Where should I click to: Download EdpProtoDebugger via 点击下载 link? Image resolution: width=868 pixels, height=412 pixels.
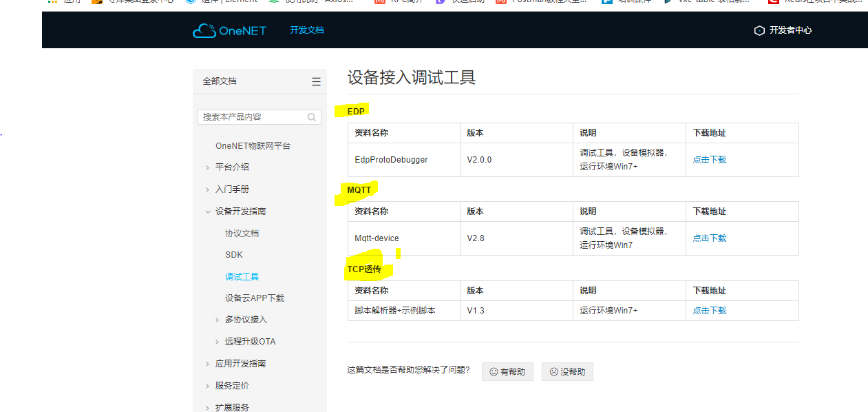[710, 159]
